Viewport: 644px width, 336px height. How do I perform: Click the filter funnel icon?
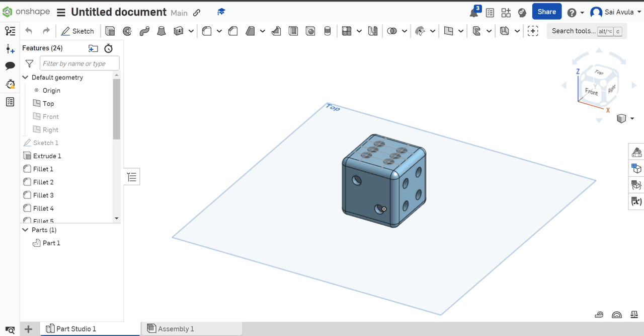(30, 63)
